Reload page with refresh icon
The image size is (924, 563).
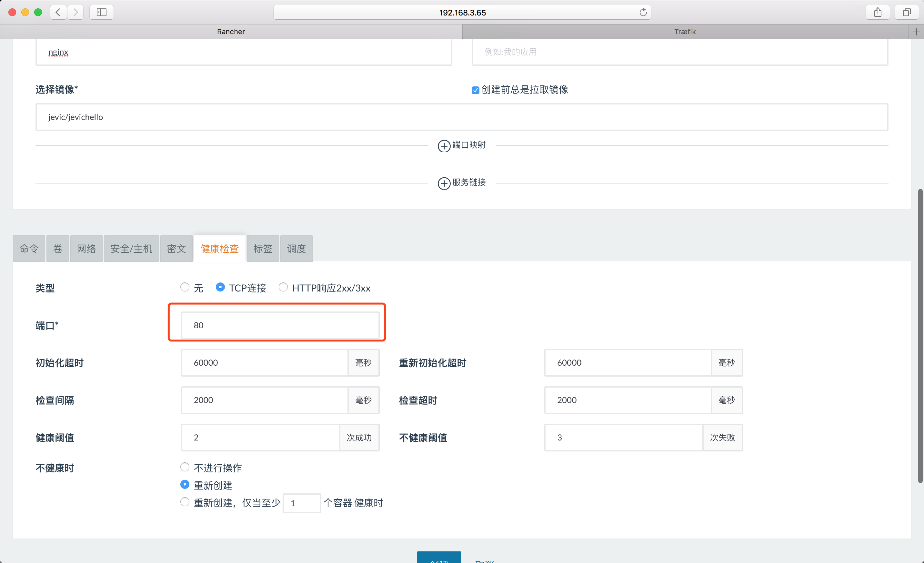coord(643,12)
